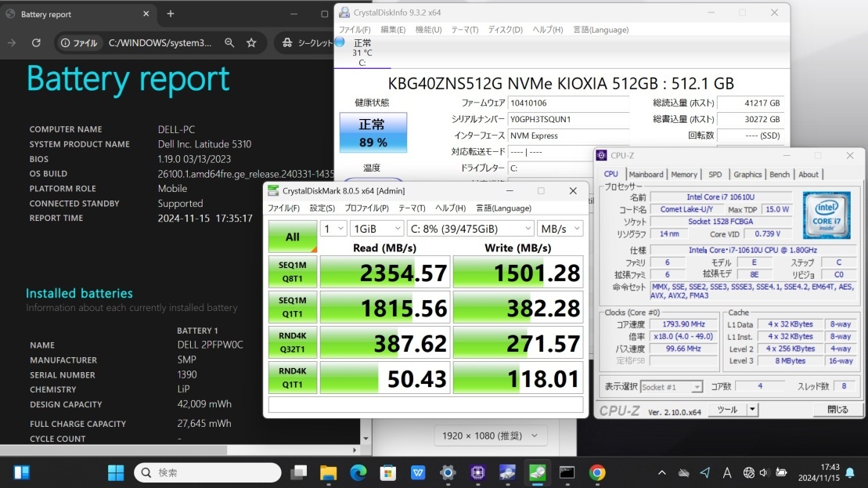Viewport: 868px width, 488px height.
Task: Open ファイル(F) menu in CrystalDiskInfo
Action: pos(355,30)
